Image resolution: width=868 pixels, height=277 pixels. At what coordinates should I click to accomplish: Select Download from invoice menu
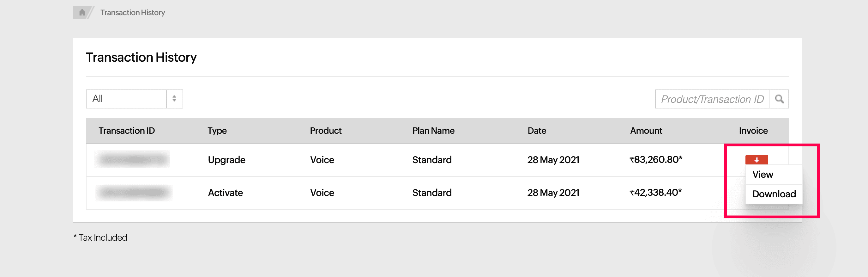click(774, 194)
